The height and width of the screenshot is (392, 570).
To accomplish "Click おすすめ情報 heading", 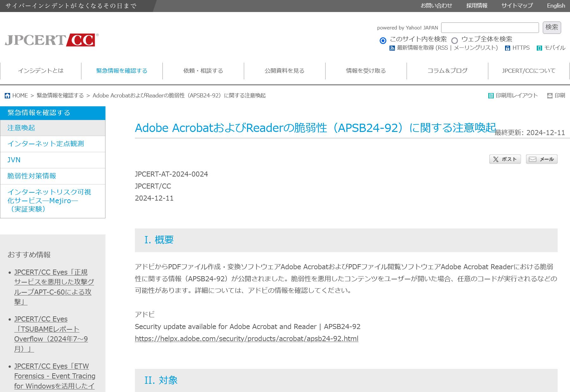I will [29, 255].
